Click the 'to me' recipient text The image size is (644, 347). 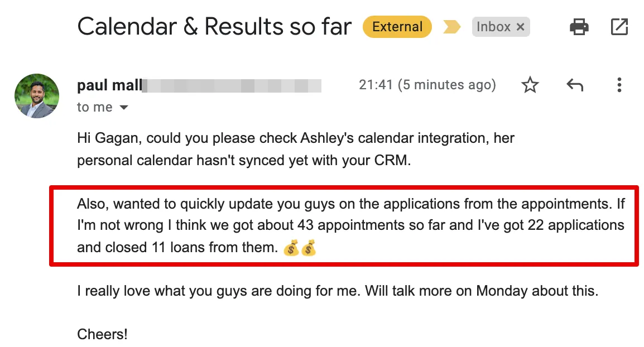95,107
